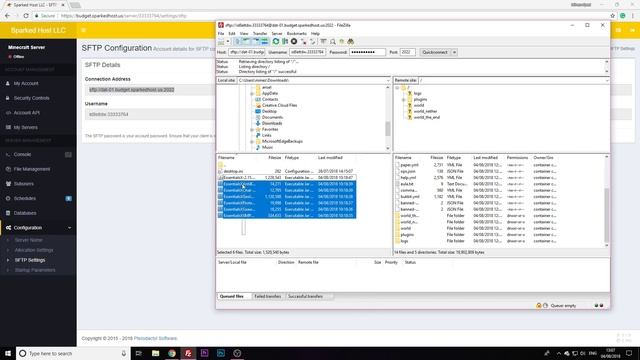Click the Quickconnect button
The height and width of the screenshot is (360, 640).
[435, 52]
